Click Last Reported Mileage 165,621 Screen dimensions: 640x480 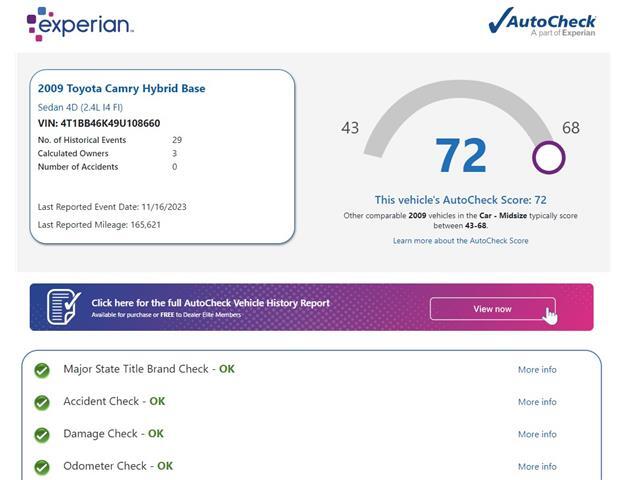[99, 225]
